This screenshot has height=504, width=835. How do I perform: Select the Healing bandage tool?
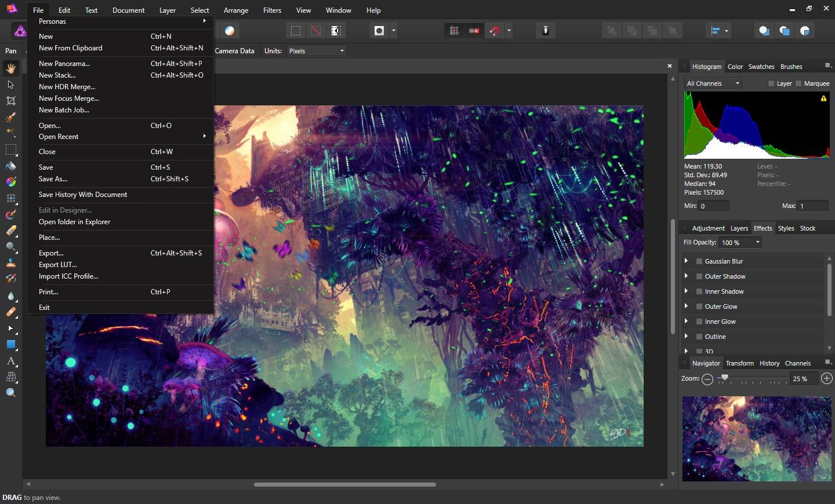pyautogui.click(x=10, y=312)
